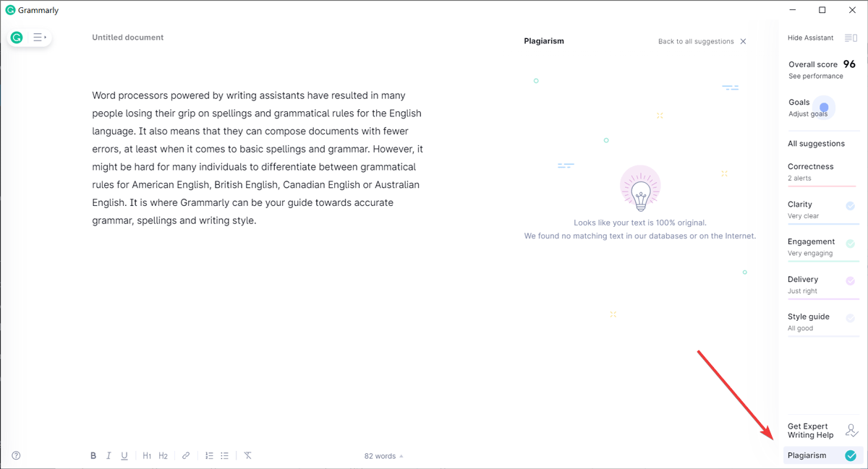Expand the 82 words count menu
The height and width of the screenshot is (469, 868).
click(x=383, y=456)
